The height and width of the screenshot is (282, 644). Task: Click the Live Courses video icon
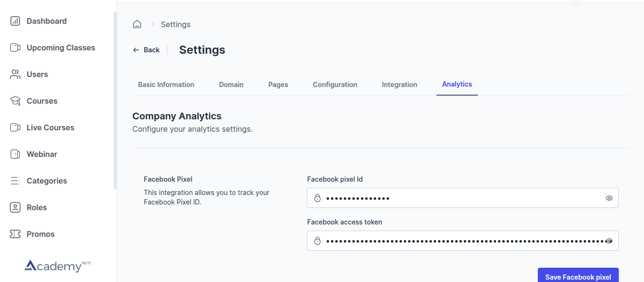pos(15,127)
